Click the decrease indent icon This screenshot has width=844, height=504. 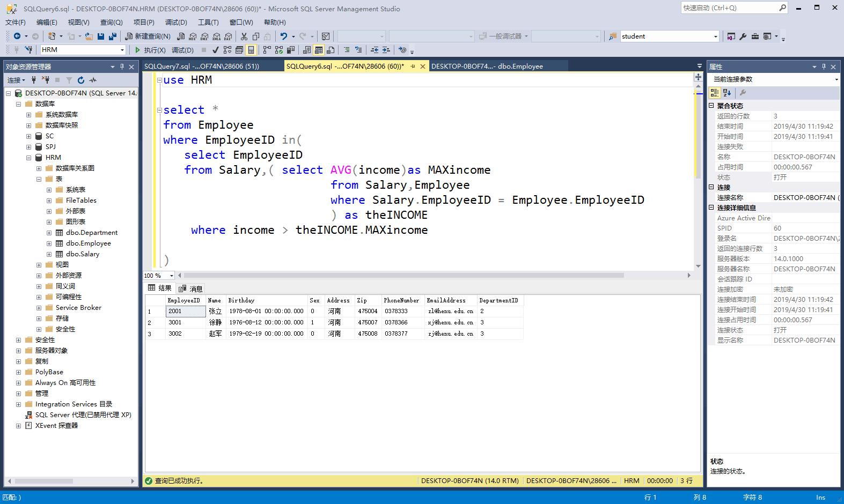375,50
